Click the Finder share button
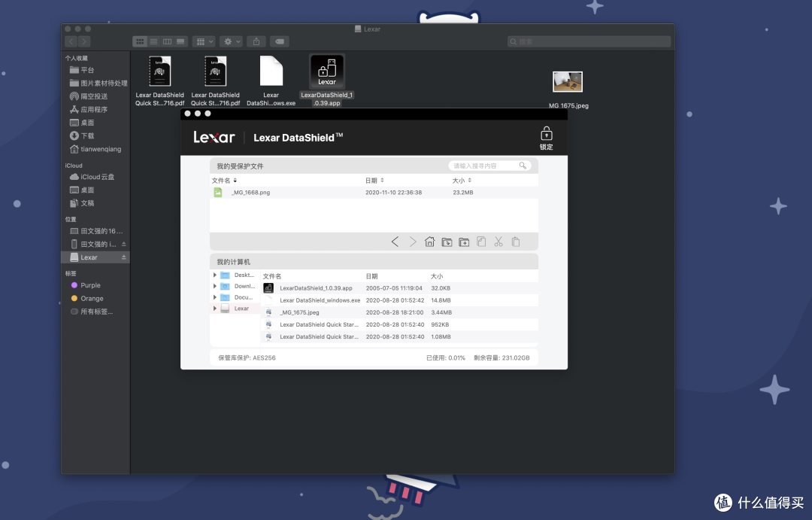This screenshot has width=812, height=520. point(256,41)
